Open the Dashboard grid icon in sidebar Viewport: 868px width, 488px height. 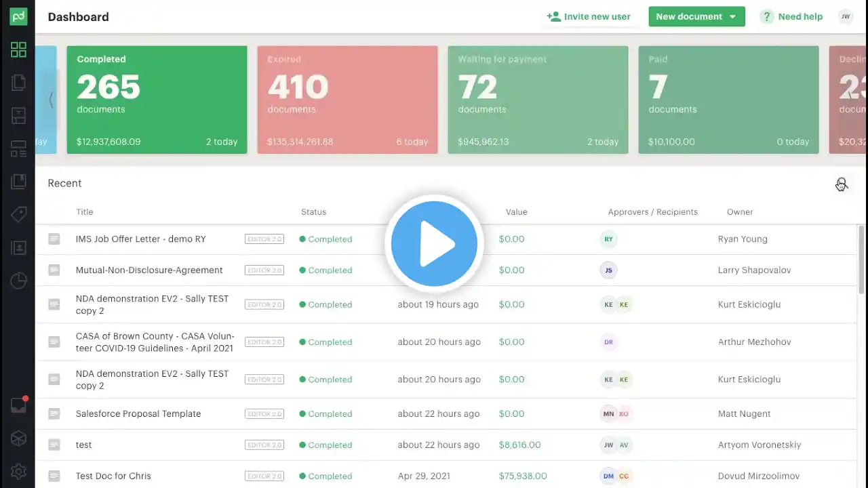pyautogui.click(x=18, y=49)
